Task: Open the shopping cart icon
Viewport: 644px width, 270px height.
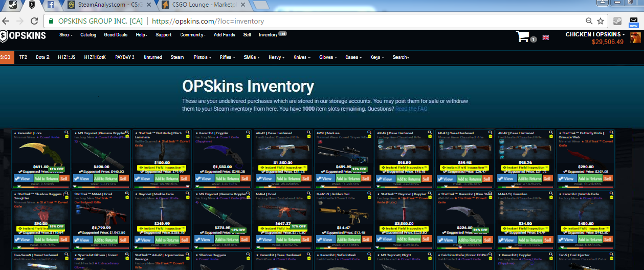Action: point(523,37)
